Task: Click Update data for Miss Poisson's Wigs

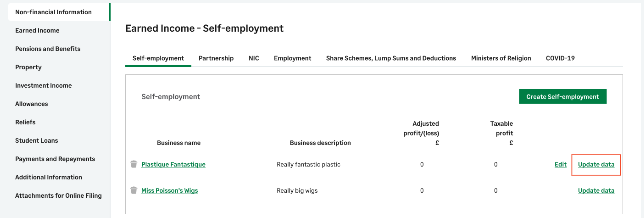Action: pos(596,191)
